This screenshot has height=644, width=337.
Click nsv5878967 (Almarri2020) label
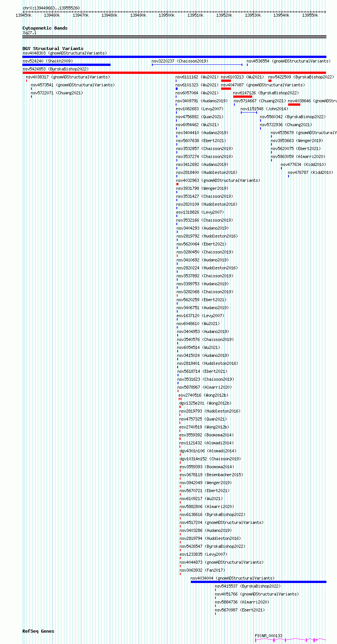204,387
